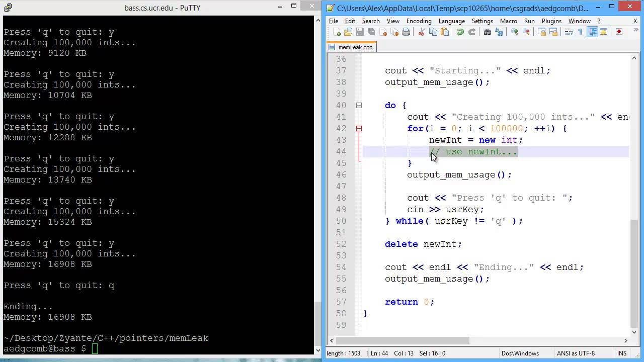Click the Close All toolbar icon
Screen dimensions: 644x362
click(x=395, y=32)
